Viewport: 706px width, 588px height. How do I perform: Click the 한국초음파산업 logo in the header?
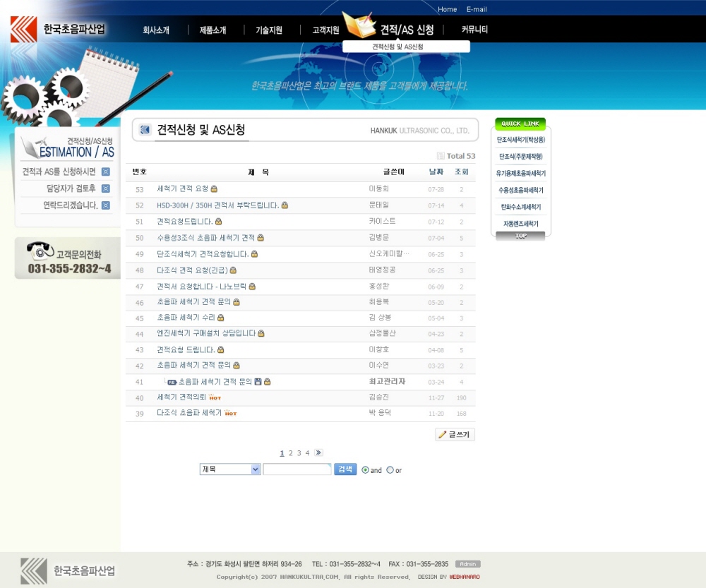[x=58, y=30]
